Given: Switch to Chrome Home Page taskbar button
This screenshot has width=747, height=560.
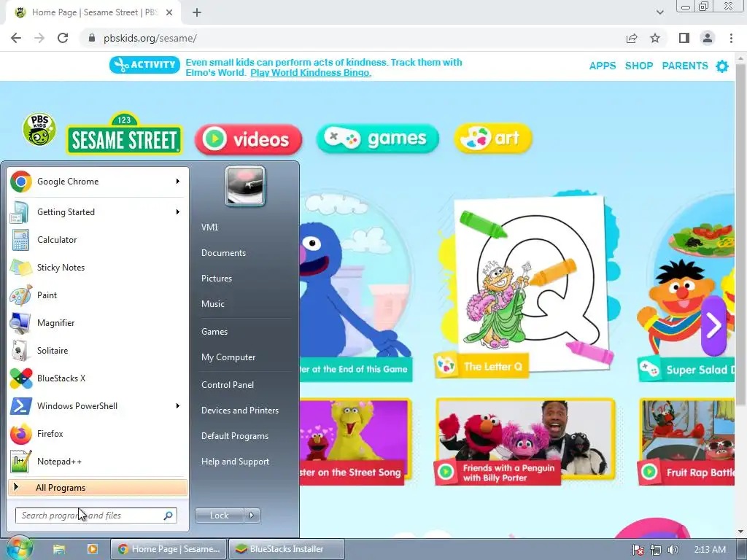Looking at the screenshot, I should pyautogui.click(x=169, y=549).
